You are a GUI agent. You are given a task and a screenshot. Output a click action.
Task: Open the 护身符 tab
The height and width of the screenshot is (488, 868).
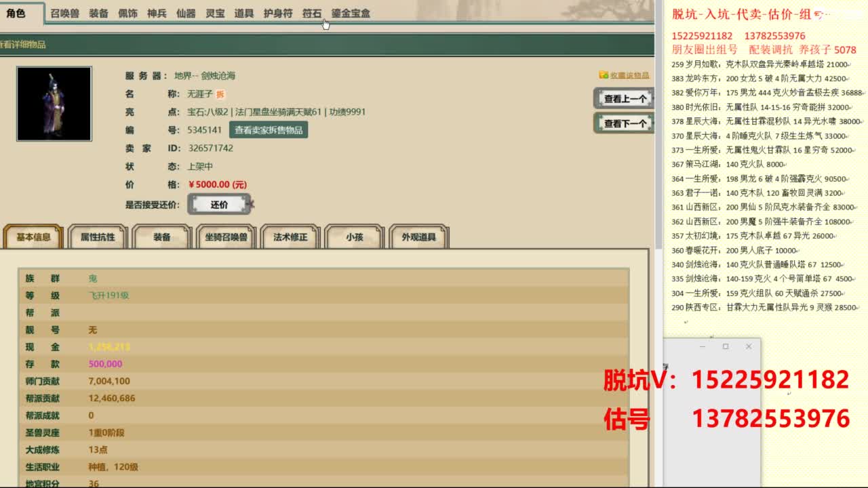(278, 13)
